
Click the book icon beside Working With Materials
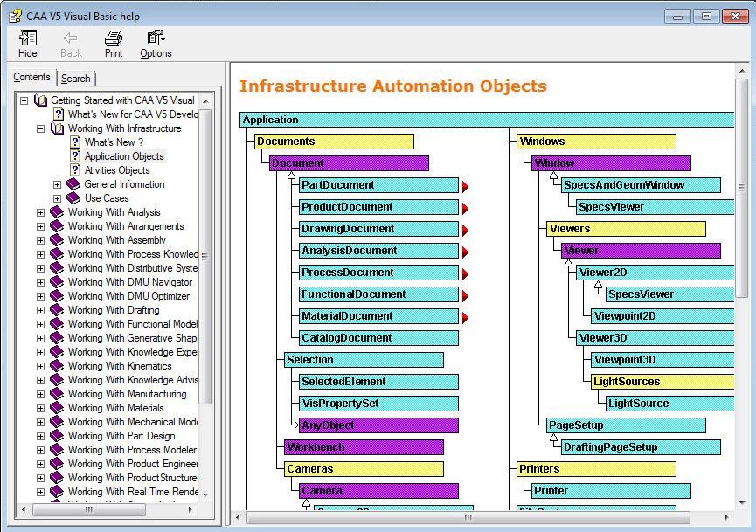[57, 408]
